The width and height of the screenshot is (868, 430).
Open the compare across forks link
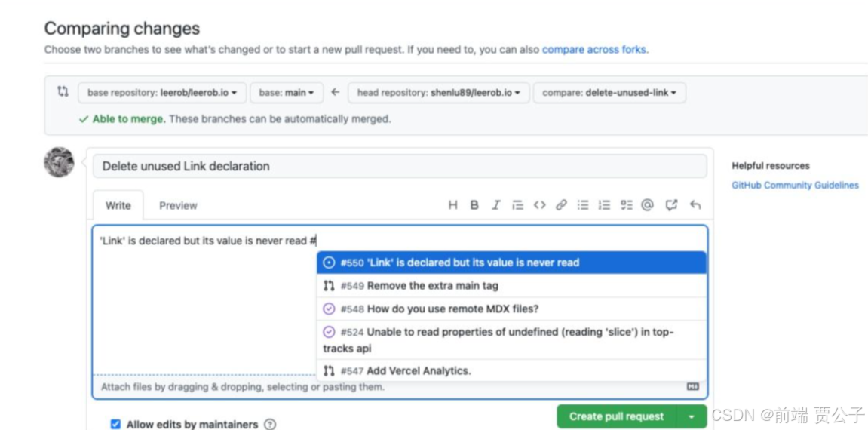pyautogui.click(x=594, y=49)
